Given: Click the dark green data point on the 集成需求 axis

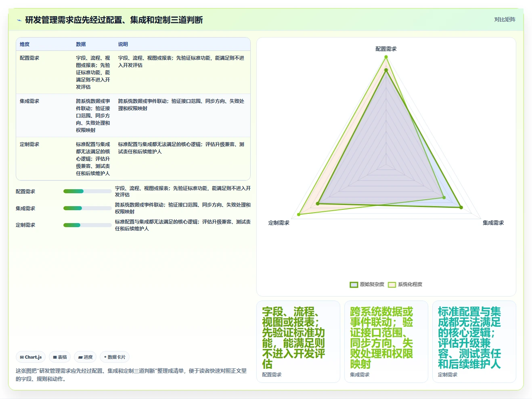Looking at the screenshot, I should click(x=461, y=208).
